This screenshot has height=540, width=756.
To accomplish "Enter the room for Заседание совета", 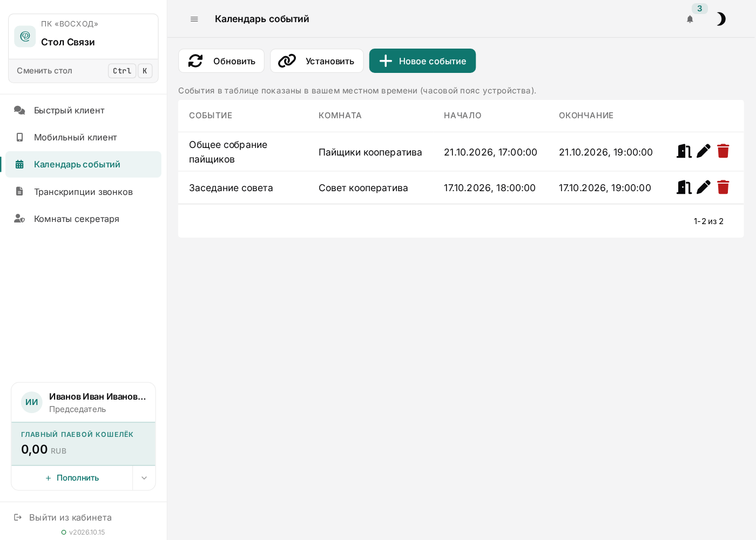I will point(684,187).
